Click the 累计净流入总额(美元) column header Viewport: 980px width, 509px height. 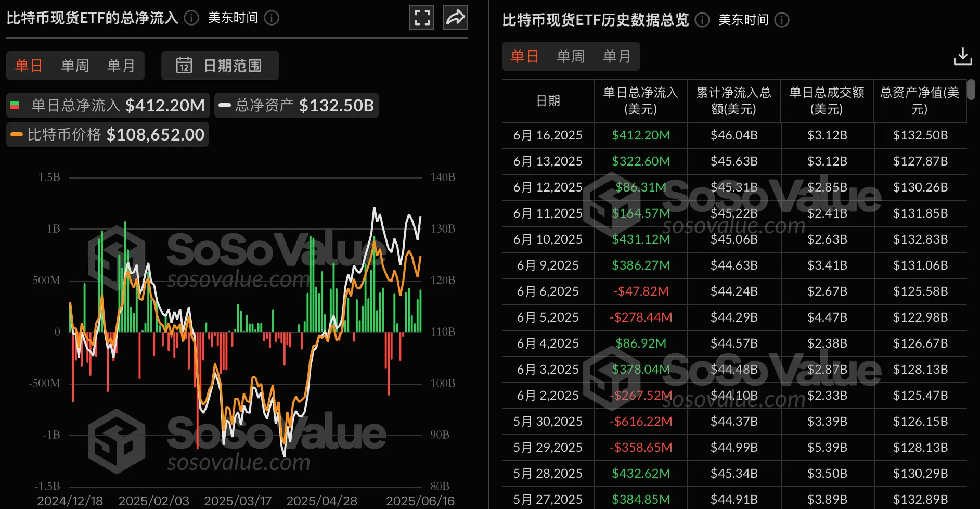click(x=733, y=101)
